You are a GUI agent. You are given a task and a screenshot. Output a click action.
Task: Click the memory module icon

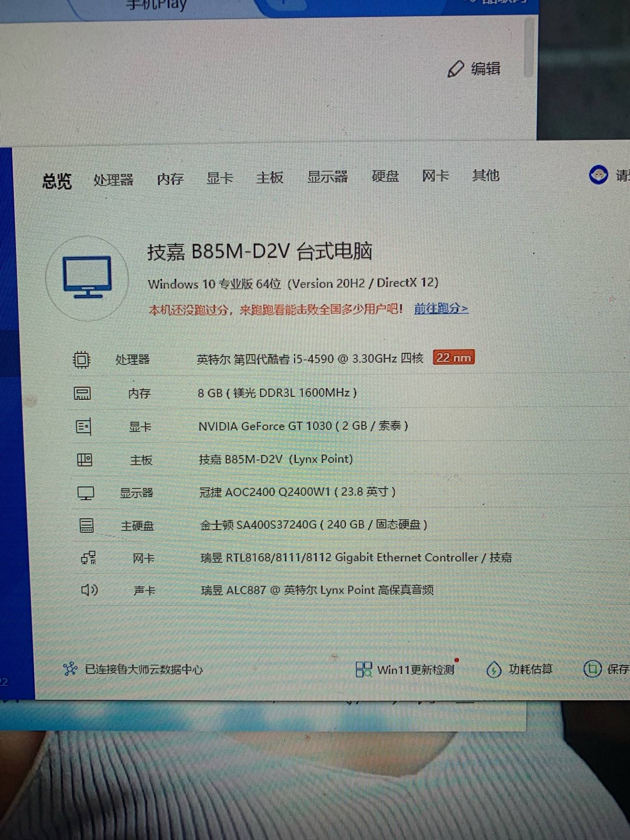tap(82, 393)
